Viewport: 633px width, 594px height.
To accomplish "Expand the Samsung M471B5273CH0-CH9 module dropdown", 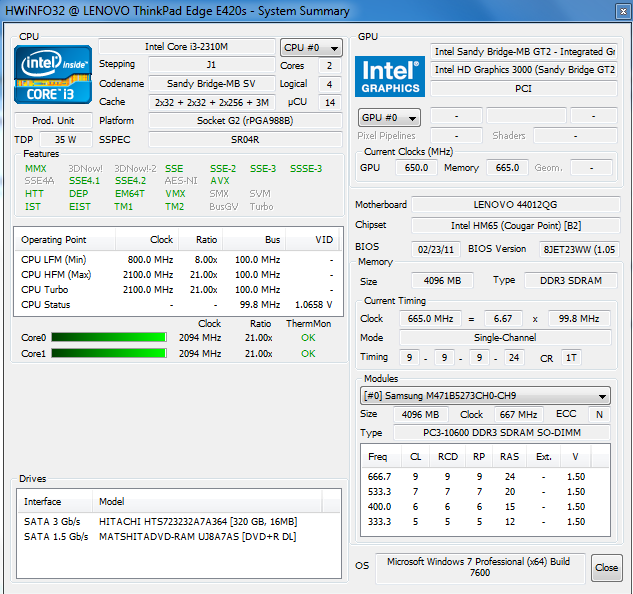I will (x=485, y=396).
